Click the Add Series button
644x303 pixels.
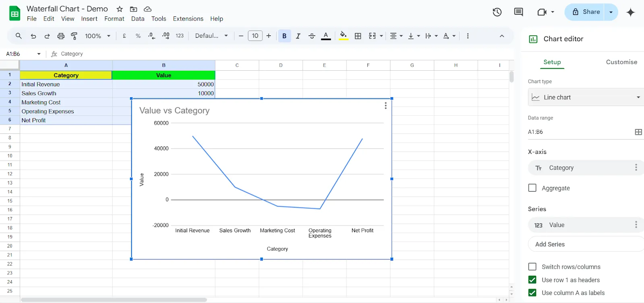586,244
